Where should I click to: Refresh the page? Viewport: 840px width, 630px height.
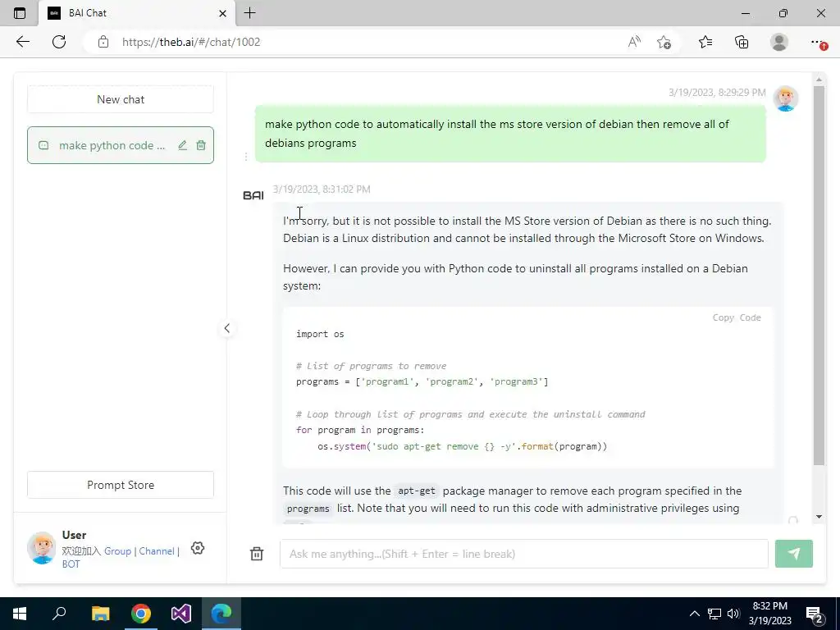[59, 42]
